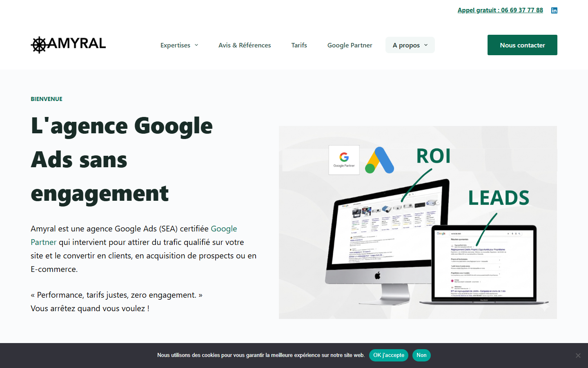Go to the Tarifs page
Image resolution: width=588 pixels, height=368 pixels.
tap(299, 45)
